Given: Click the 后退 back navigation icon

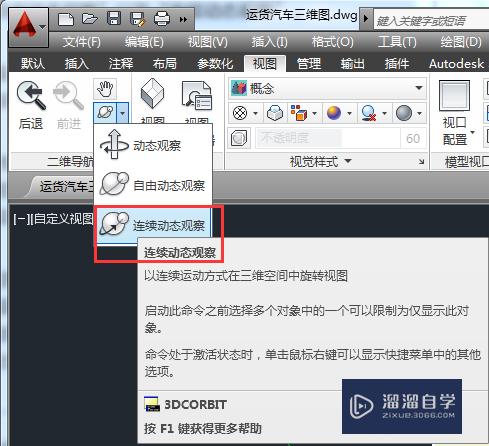Looking at the screenshot, I should tap(31, 95).
